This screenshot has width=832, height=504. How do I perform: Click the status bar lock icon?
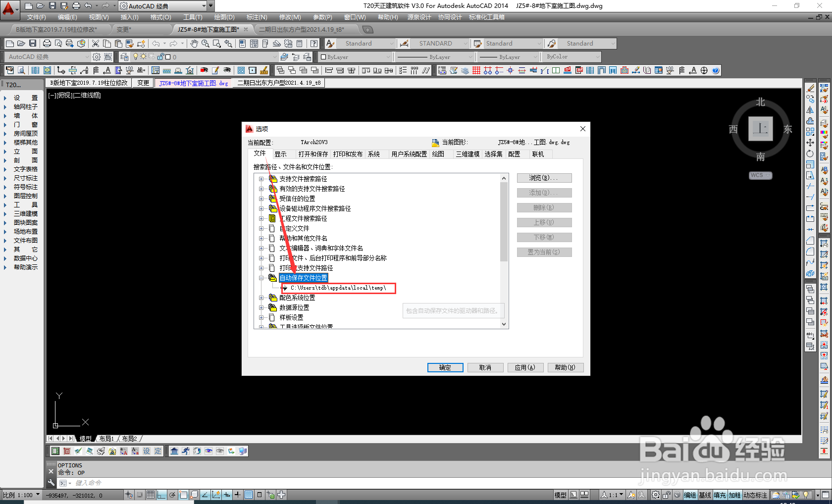(667, 495)
